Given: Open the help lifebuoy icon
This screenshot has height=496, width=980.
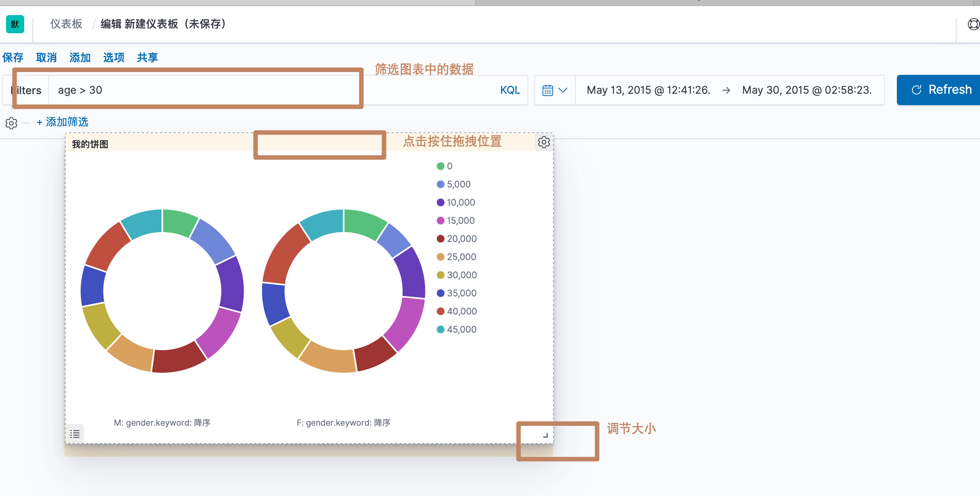Looking at the screenshot, I should tap(973, 24).
